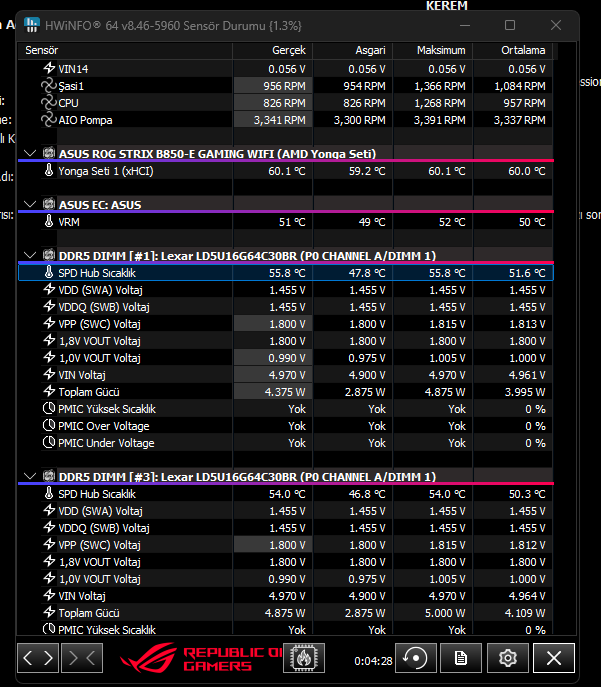Collapse the ASUS EC: ASUS section
The height and width of the screenshot is (687, 601).
[x=30, y=204]
